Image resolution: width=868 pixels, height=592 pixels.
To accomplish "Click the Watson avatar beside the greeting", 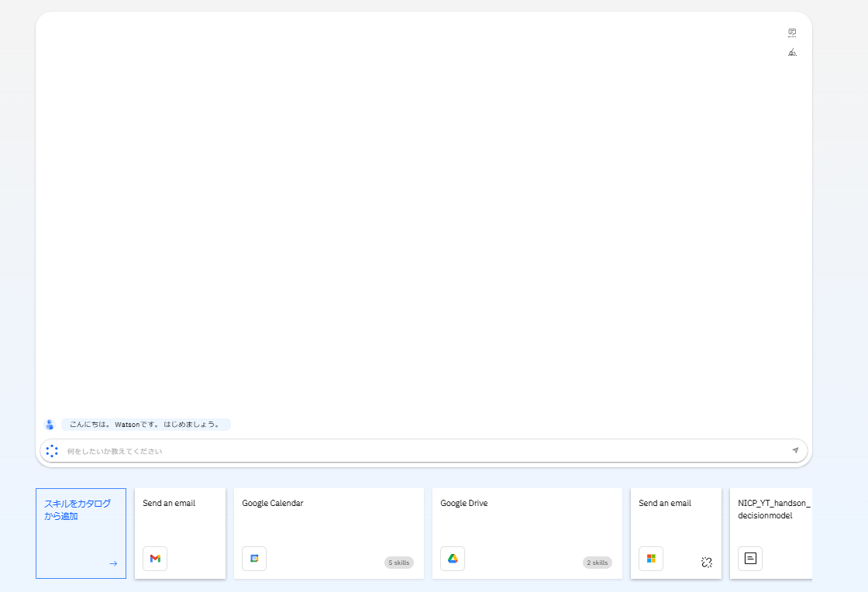I will point(50,425).
